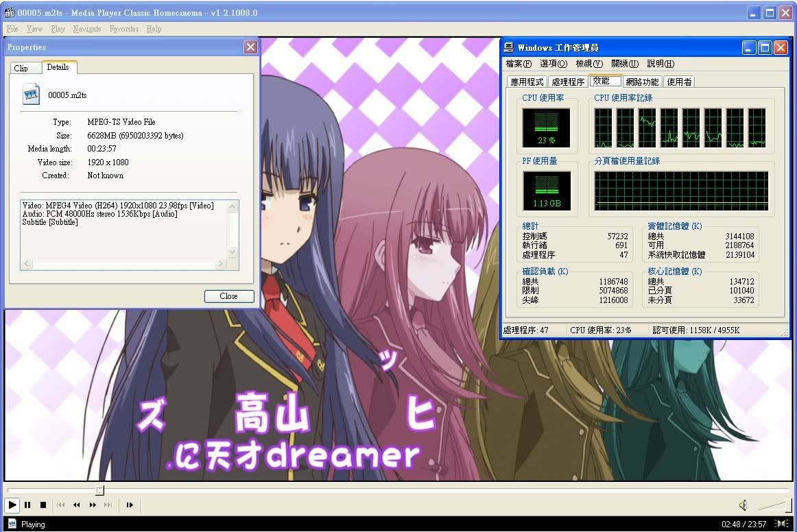Select the 效能 tab in Task Manager

point(605,81)
